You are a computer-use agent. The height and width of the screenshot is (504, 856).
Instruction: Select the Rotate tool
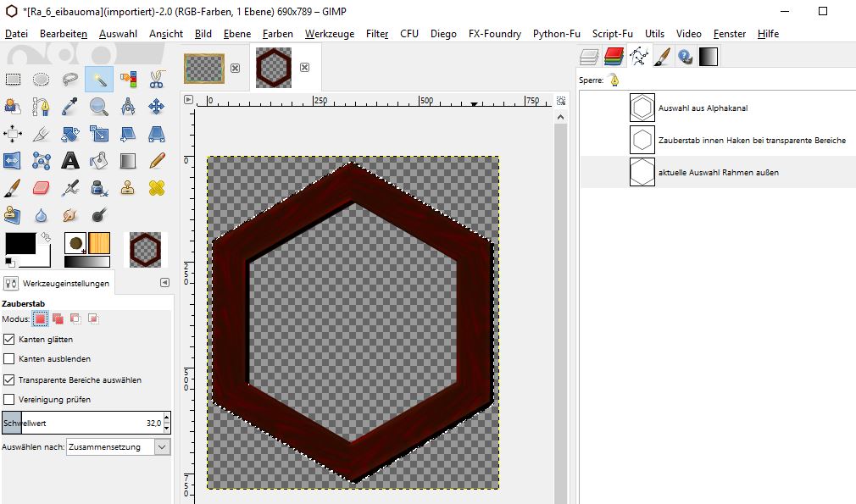coord(70,134)
